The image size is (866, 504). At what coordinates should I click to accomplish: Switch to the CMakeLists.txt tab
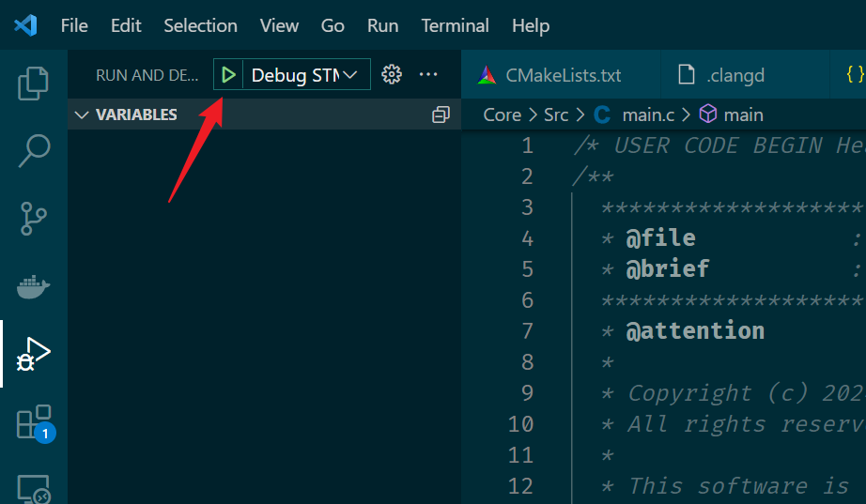click(x=562, y=75)
